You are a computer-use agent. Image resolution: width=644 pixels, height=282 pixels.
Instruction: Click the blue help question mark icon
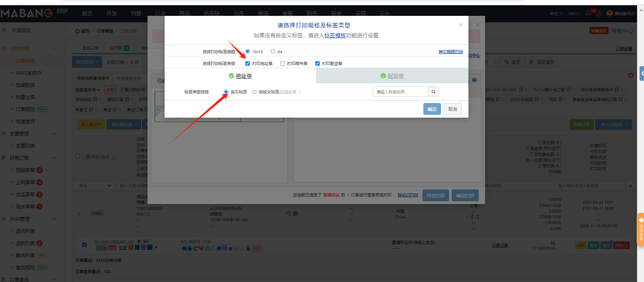(x=474, y=80)
